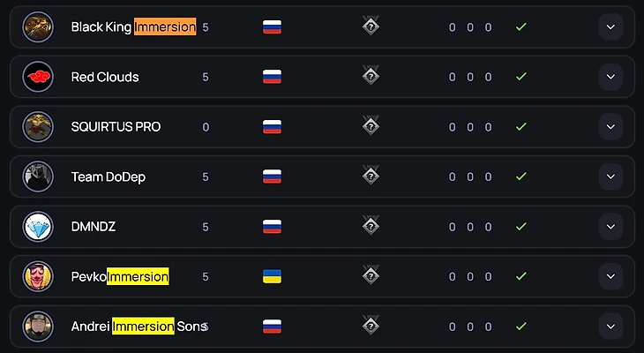The image size is (644, 353).
Task: Expand the Pevko Immersion row chevron
Action: coord(610,276)
